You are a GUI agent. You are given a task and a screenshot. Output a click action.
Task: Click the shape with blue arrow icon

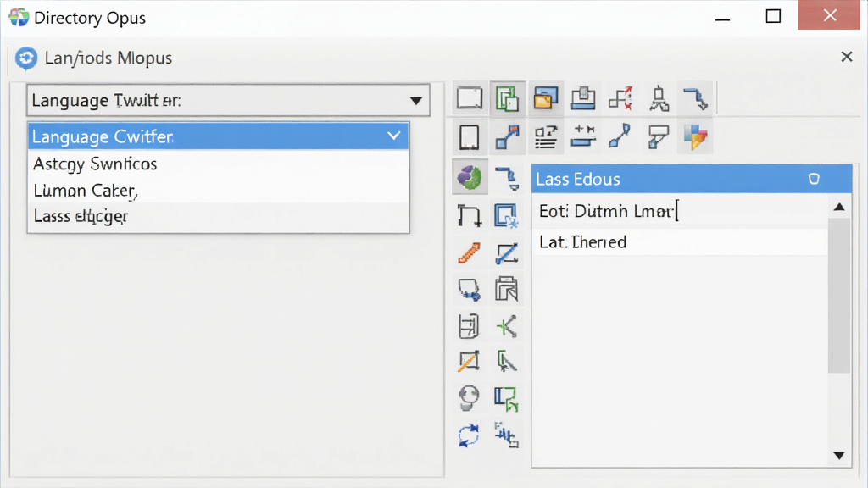(470, 290)
